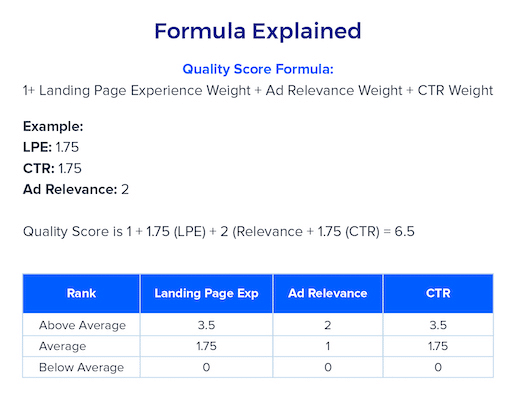Click CTR Above Average value 3.5

[x=438, y=325]
